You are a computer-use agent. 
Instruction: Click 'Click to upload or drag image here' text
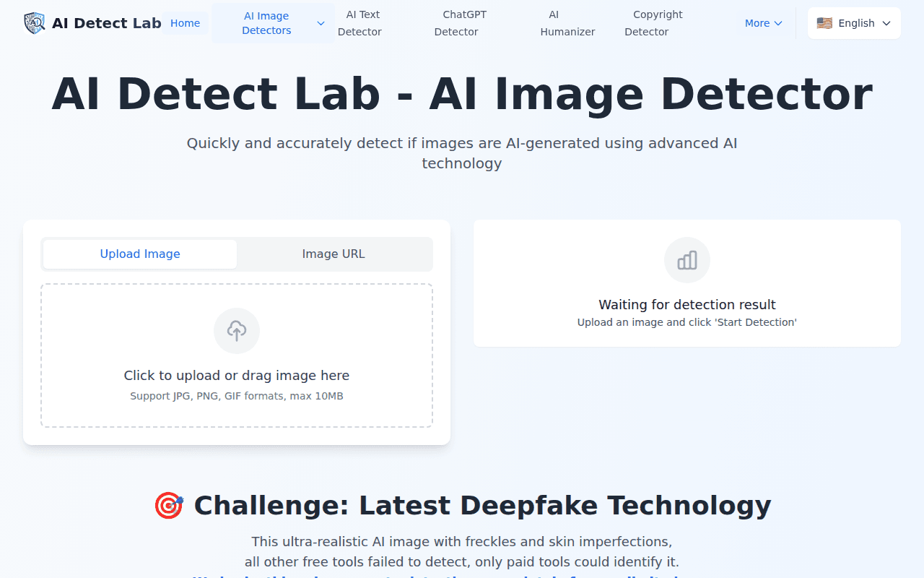237,376
